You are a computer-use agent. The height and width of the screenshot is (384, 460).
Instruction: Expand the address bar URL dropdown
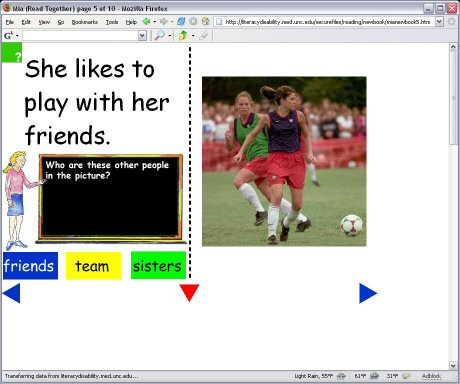(x=439, y=22)
